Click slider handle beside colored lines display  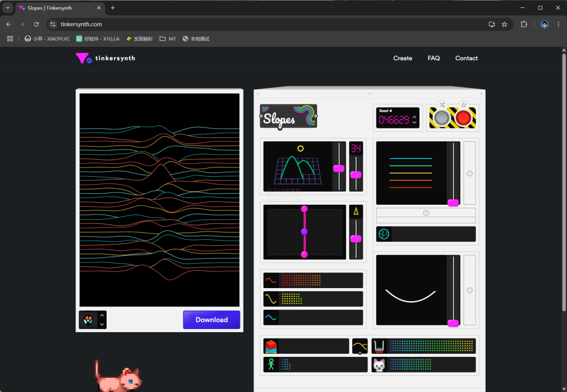coord(453,203)
